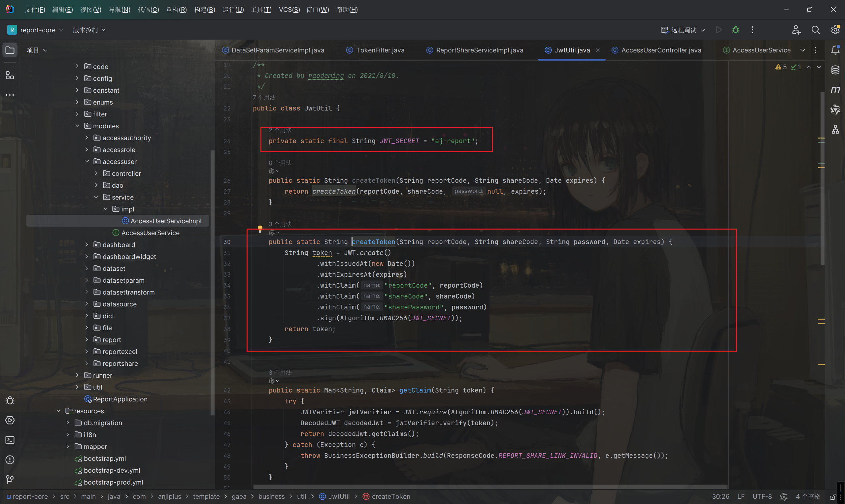Open the Database tool window
This screenshot has height=504, width=845.
coord(835,70)
